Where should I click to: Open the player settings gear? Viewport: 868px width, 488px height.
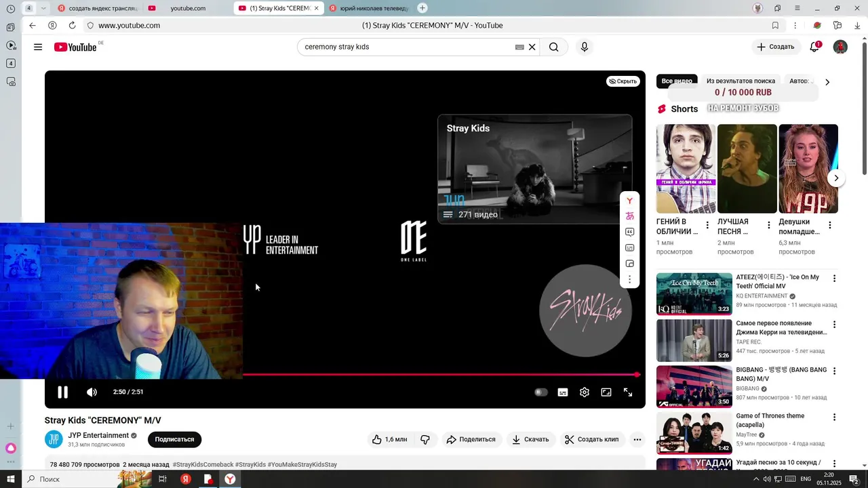(585, 392)
